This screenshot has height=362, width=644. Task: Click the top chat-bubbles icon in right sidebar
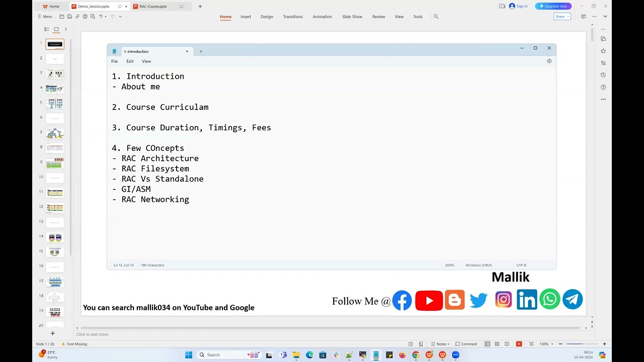coord(603,39)
